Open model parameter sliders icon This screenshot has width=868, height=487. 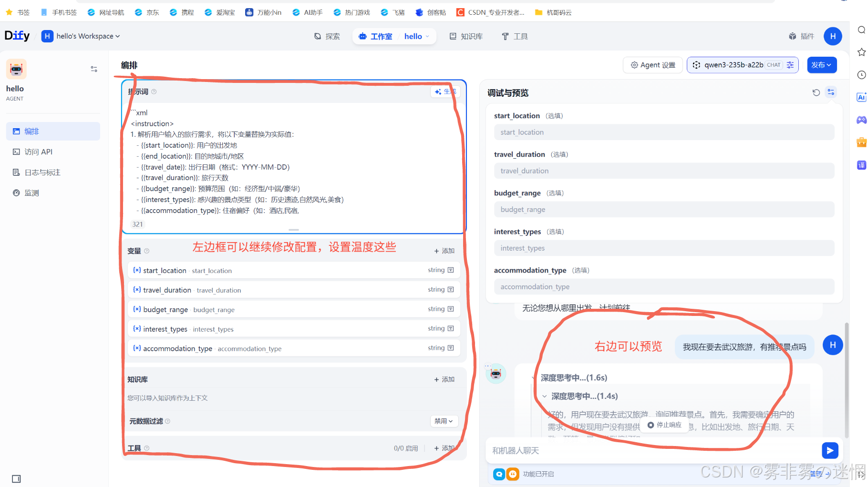(x=790, y=65)
